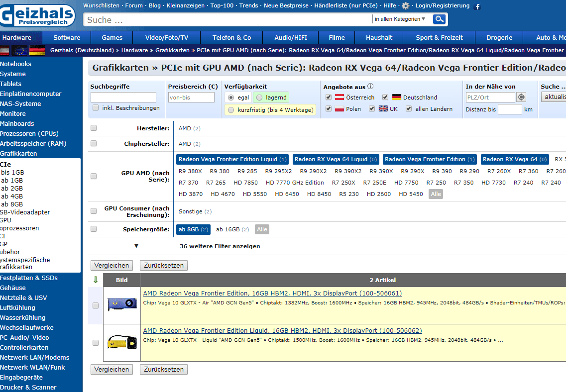The height and width of the screenshot is (392, 566).
Task: Focus the Distanz bis km field
Action: coord(510,109)
